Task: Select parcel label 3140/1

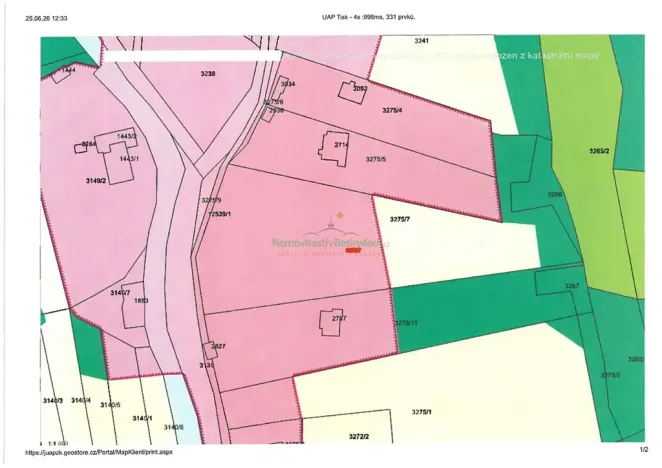Action: (x=142, y=418)
